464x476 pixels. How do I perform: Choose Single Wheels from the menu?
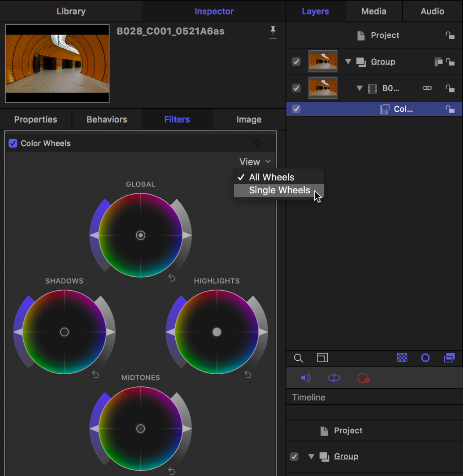tap(278, 190)
